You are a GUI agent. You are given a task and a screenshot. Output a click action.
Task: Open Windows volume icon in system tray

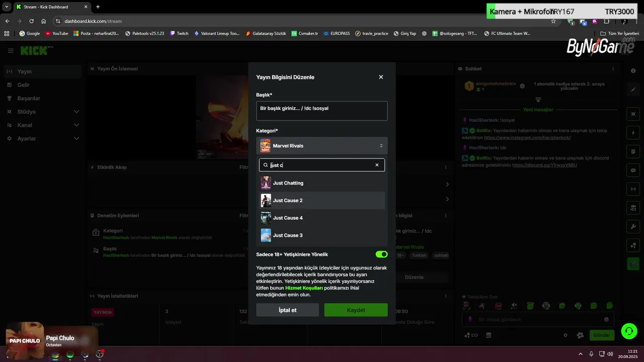tap(610, 354)
